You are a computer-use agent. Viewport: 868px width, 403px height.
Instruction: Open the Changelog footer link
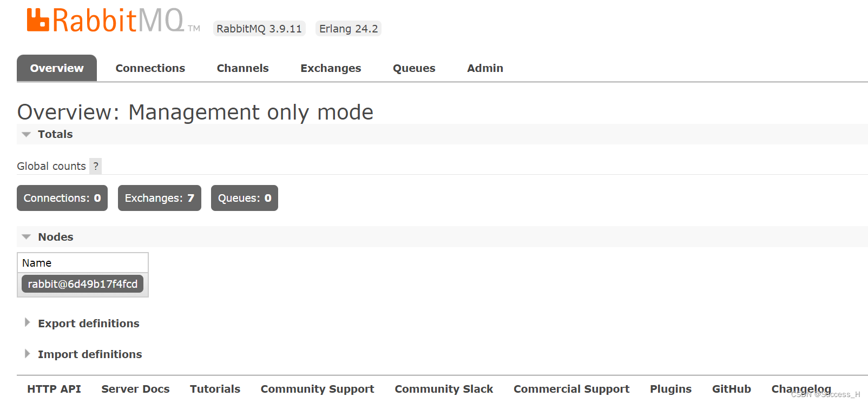click(801, 389)
